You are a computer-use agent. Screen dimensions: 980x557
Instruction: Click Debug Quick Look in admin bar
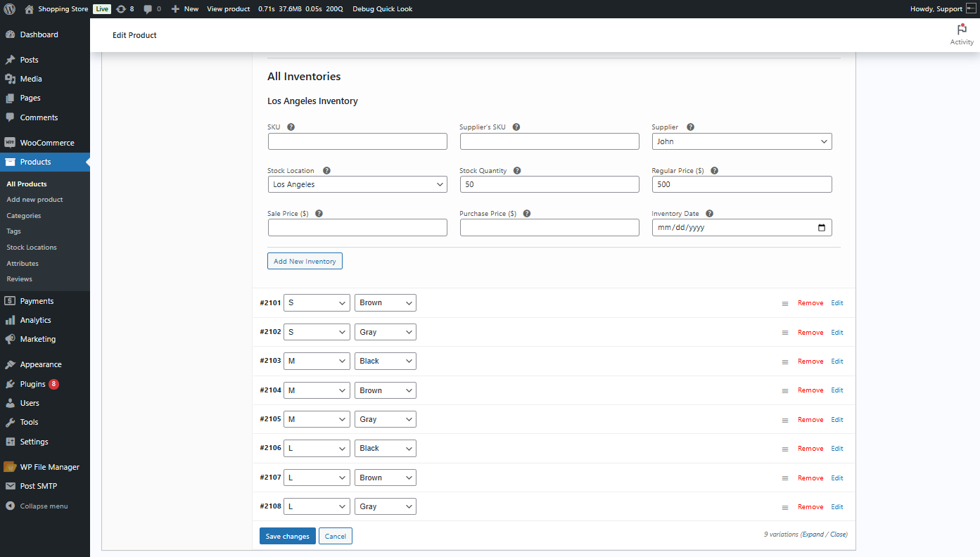tap(383, 9)
